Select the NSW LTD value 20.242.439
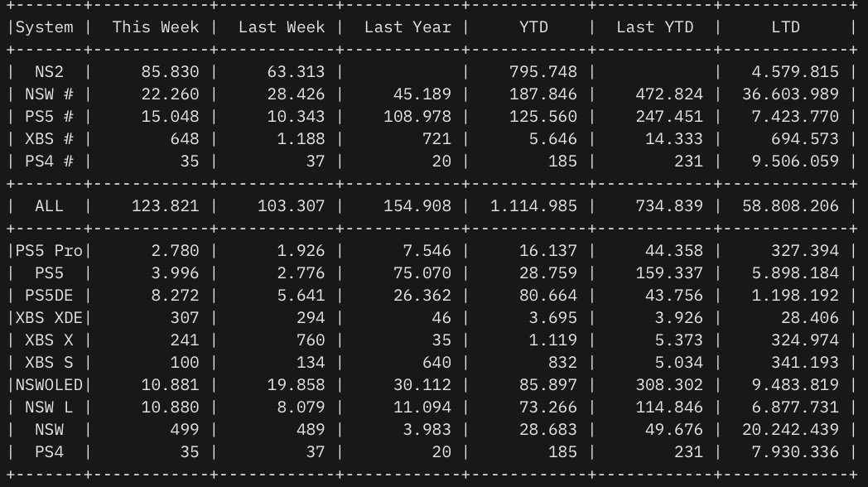This screenshot has height=487, width=868. point(790,429)
